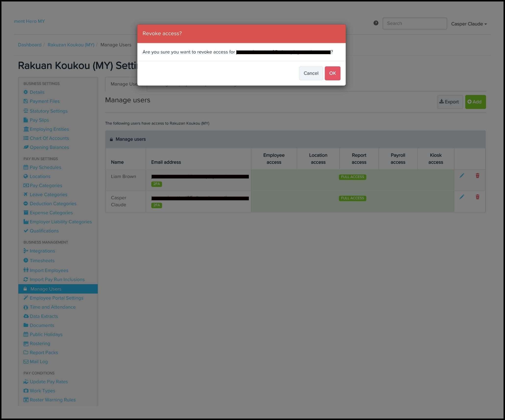Screen dimensions: 505x420
Task: Open the Casper Claude account dropdown
Action: pyautogui.click(x=469, y=24)
